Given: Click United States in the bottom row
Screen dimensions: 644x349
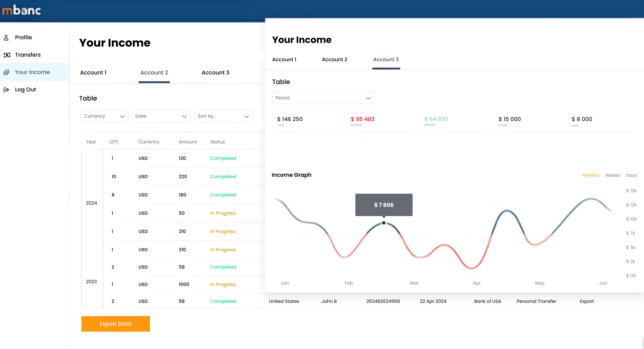Looking at the screenshot, I should (x=284, y=301).
